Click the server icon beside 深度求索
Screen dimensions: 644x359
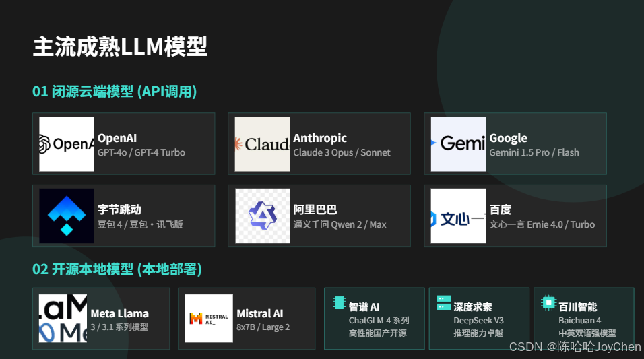tap(443, 302)
